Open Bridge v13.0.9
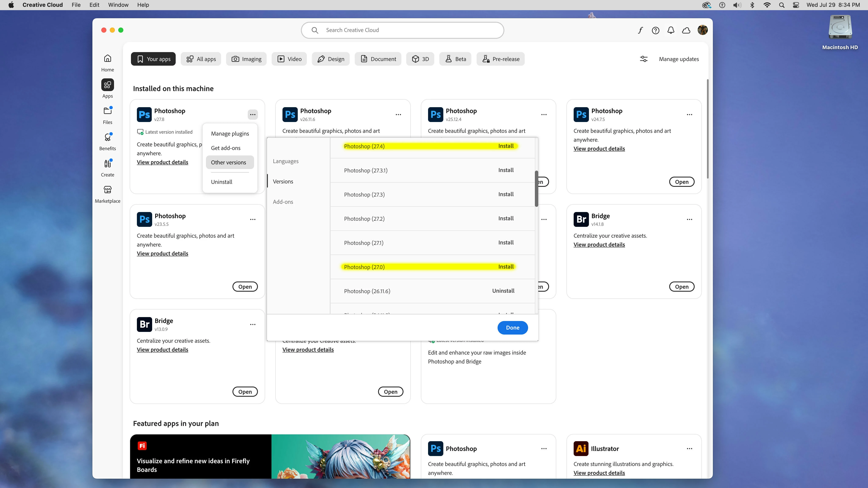Screen dimensions: 868x488 (x=245, y=392)
